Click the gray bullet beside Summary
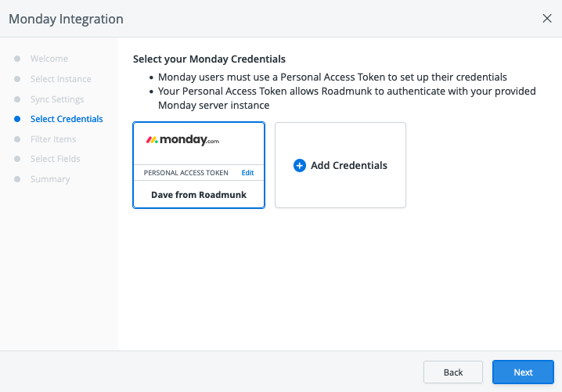This screenshot has width=562, height=392. click(x=17, y=179)
